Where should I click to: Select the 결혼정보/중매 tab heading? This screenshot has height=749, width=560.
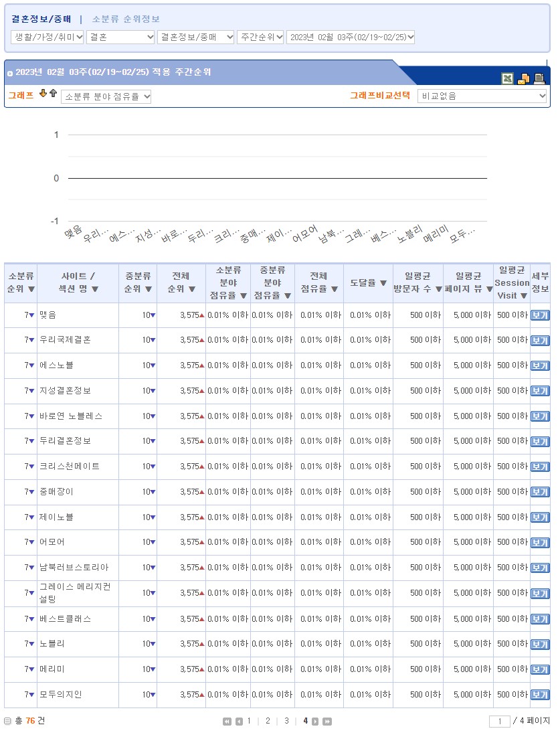41,19
